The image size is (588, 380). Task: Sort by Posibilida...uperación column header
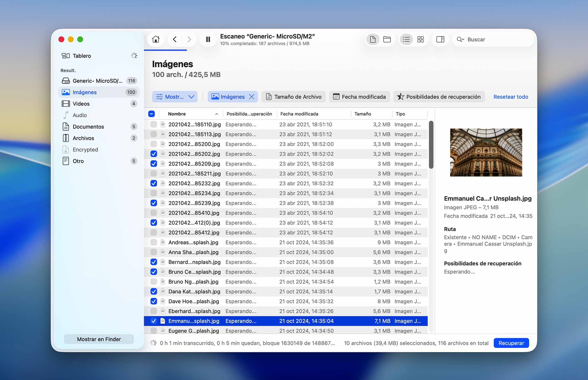click(x=249, y=114)
